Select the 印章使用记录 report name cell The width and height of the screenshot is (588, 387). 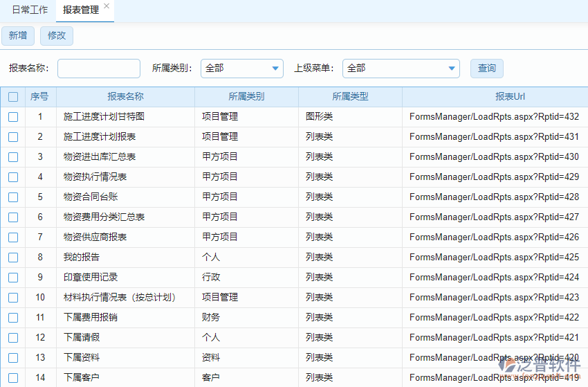(x=91, y=278)
